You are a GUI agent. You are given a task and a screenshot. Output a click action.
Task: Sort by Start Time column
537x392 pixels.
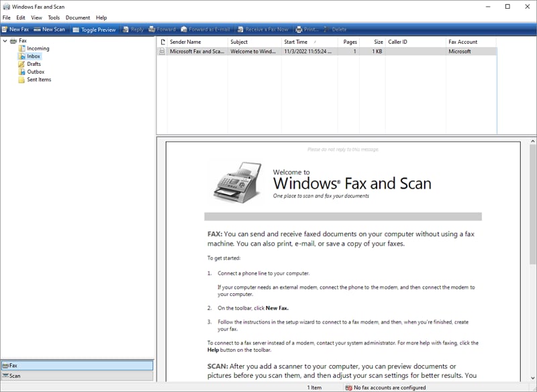[309, 42]
